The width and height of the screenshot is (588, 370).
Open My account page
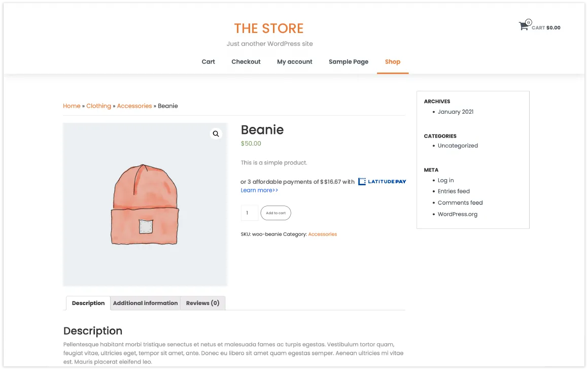point(294,62)
